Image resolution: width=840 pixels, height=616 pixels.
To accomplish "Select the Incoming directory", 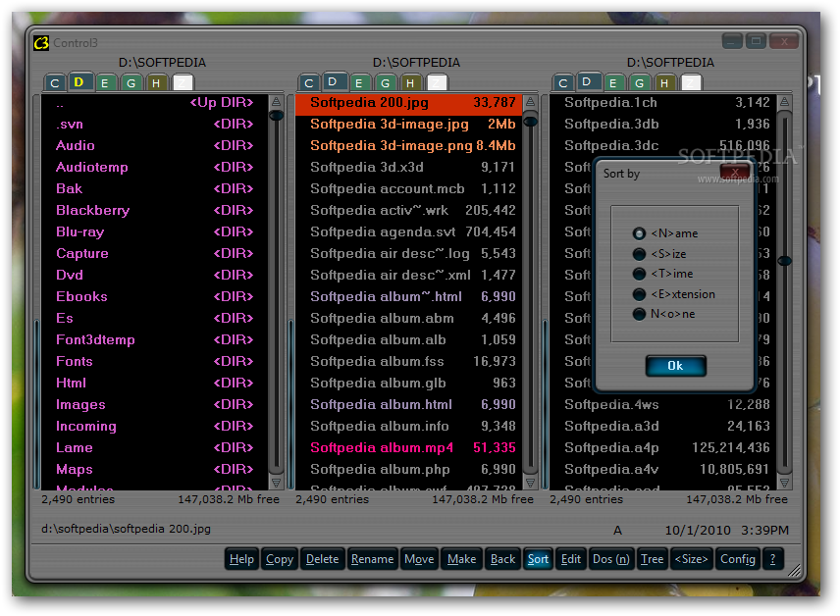I will coord(154,427).
